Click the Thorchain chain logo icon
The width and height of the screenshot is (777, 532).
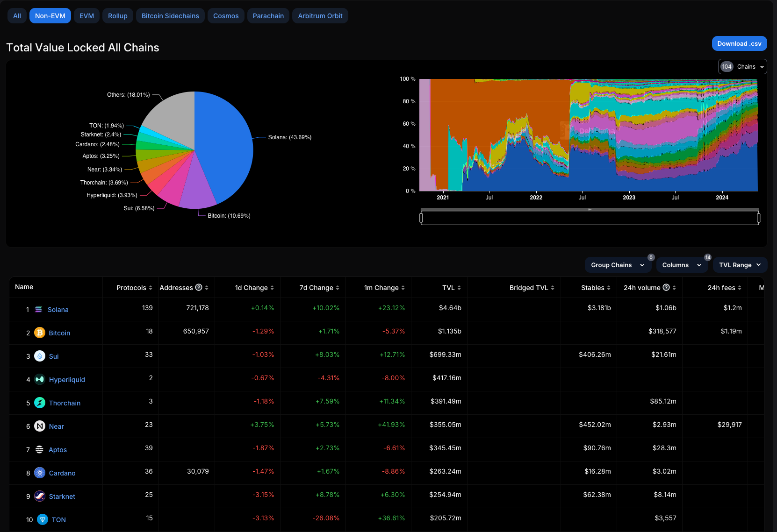(x=40, y=403)
